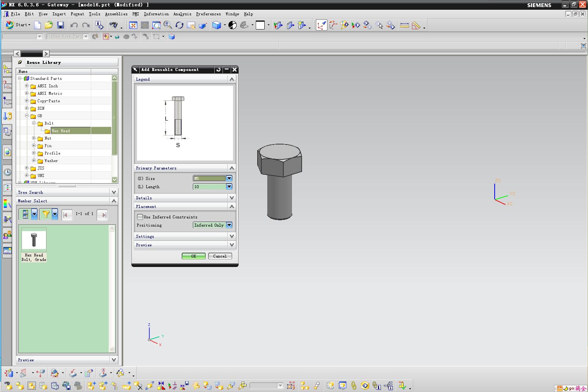Collapse the Legend section

point(231,79)
